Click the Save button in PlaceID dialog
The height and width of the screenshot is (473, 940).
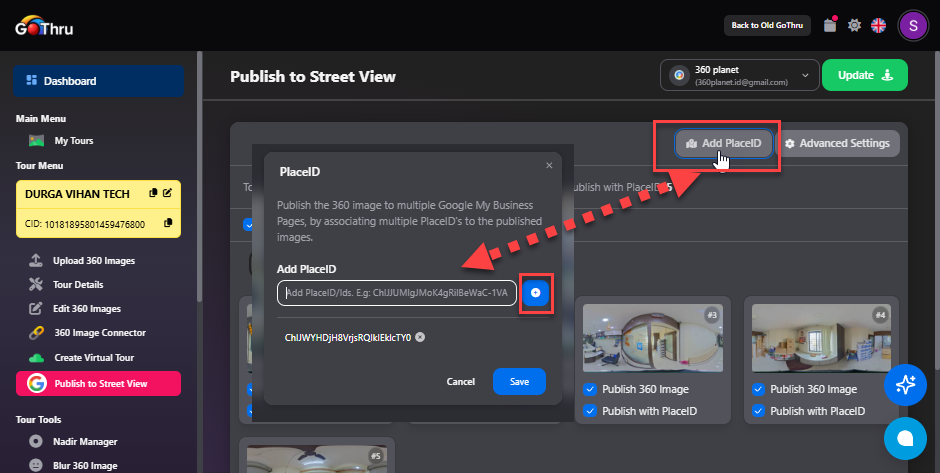[519, 381]
